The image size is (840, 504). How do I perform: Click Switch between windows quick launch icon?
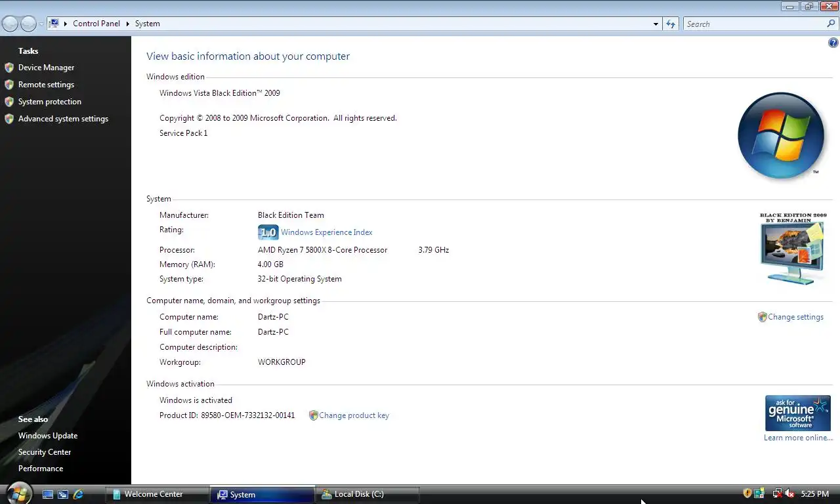pyautogui.click(x=63, y=494)
